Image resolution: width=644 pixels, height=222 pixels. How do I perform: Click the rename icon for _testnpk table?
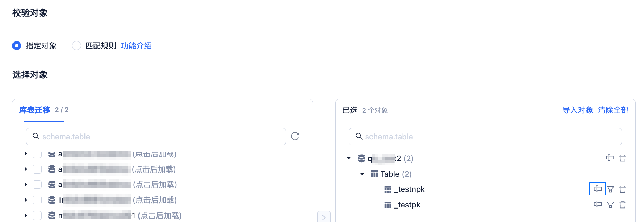pyautogui.click(x=597, y=189)
